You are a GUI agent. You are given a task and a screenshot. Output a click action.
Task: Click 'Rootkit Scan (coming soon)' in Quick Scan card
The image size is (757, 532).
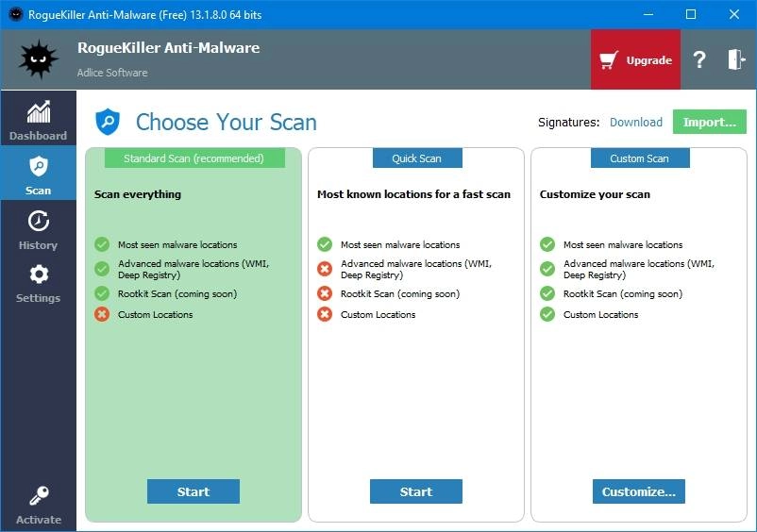(400, 293)
